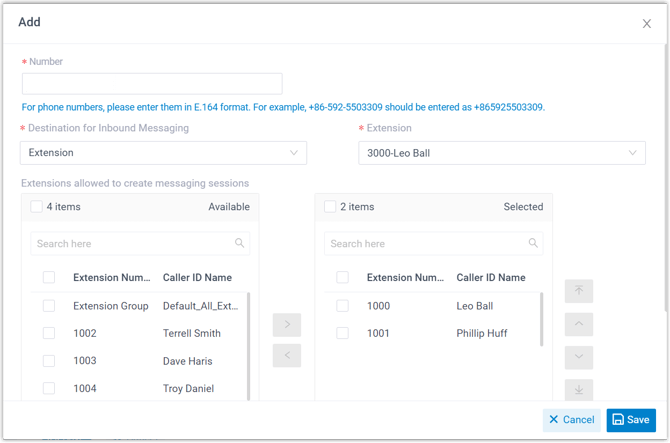Check the Extension Group Default_All row
Image resolution: width=670 pixels, height=443 pixels.
pos(49,306)
